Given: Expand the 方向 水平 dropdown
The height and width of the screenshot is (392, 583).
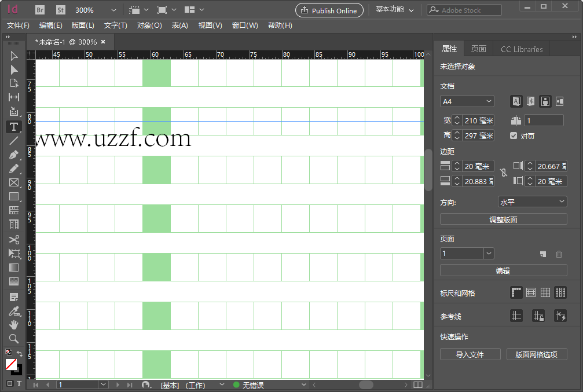Looking at the screenshot, I should pos(532,202).
